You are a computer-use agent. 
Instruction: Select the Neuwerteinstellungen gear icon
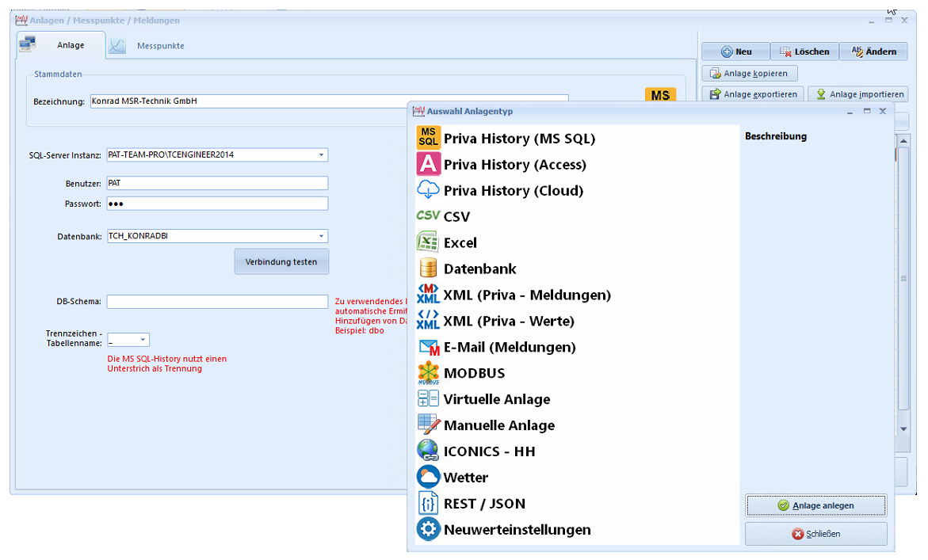coord(428,528)
